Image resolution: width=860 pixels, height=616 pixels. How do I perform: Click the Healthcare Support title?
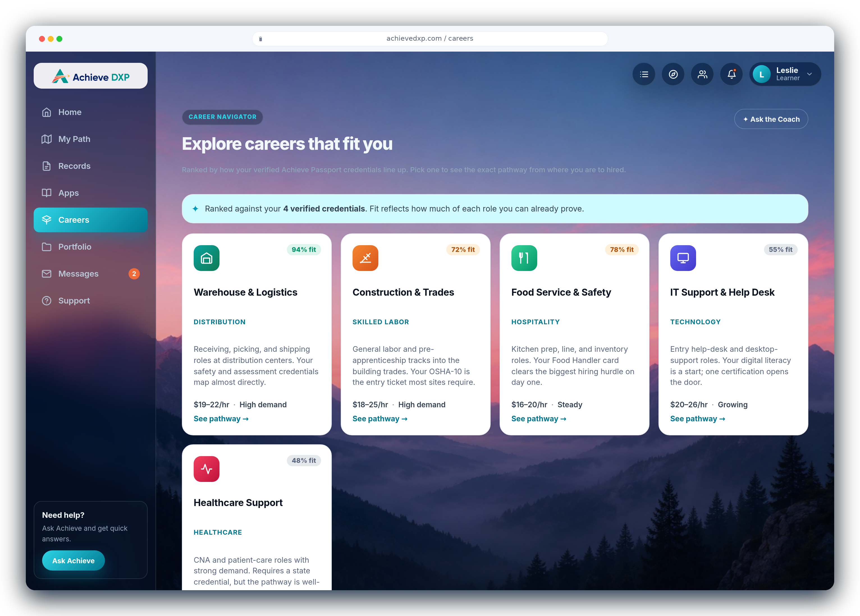click(238, 503)
